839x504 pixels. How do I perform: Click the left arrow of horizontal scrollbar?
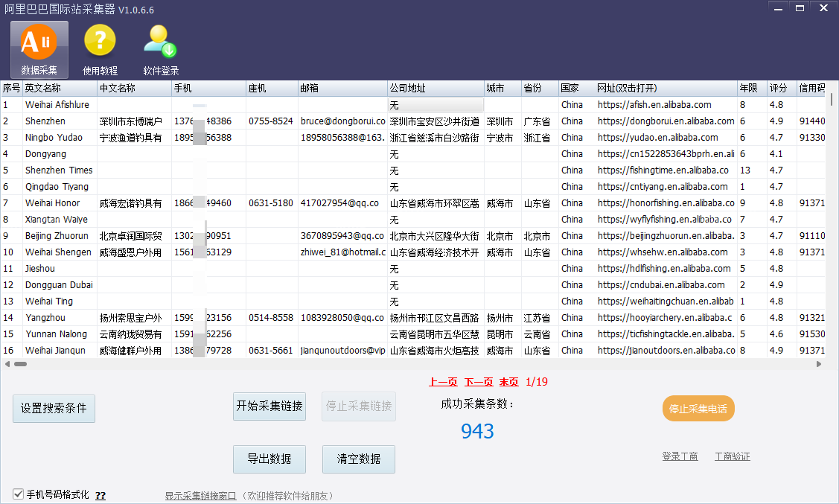click(x=7, y=364)
